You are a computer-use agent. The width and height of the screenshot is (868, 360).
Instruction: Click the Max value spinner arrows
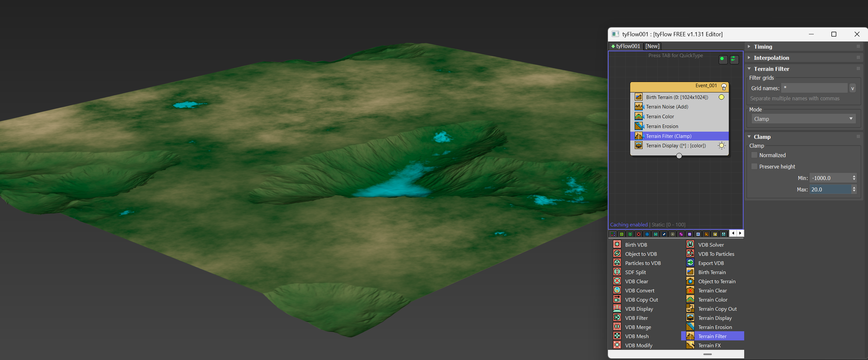coord(854,189)
